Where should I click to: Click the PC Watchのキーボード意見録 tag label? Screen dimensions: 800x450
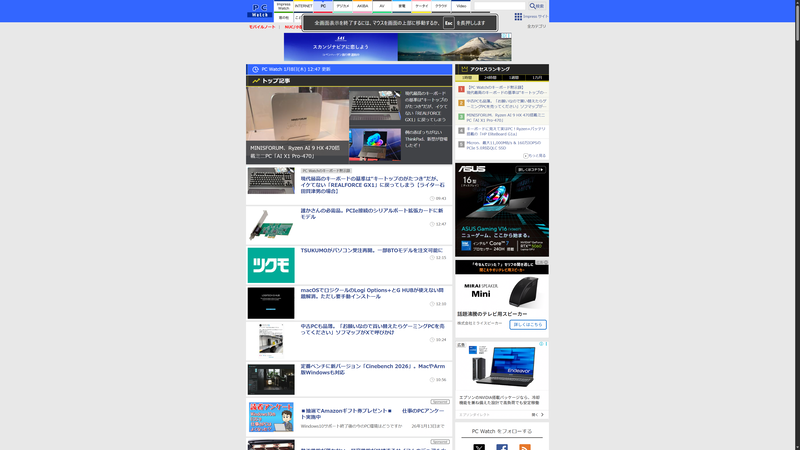pos(326,170)
